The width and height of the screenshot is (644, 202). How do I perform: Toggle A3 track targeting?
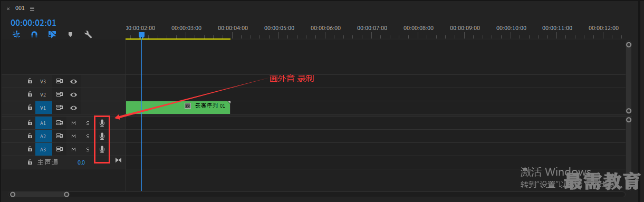[x=43, y=149]
